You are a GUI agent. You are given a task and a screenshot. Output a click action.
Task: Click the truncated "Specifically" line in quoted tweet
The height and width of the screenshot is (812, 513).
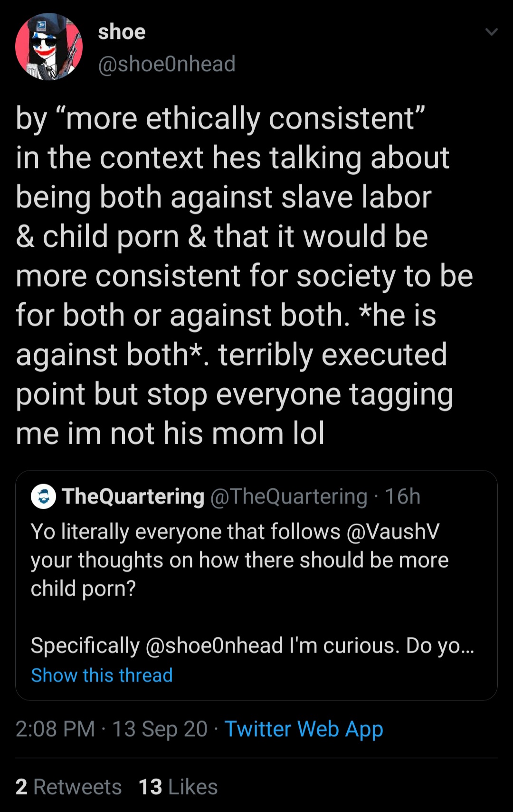[x=253, y=645]
